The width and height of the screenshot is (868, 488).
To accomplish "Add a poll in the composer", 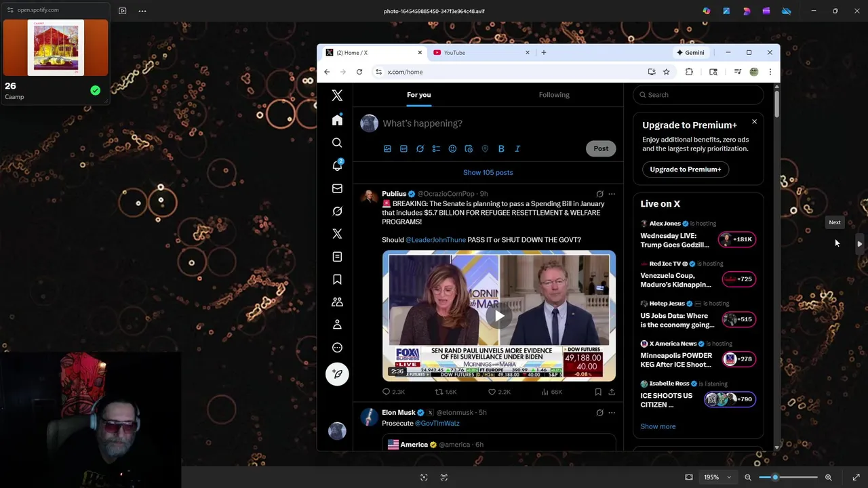I will pyautogui.click(x=436, y=148).
